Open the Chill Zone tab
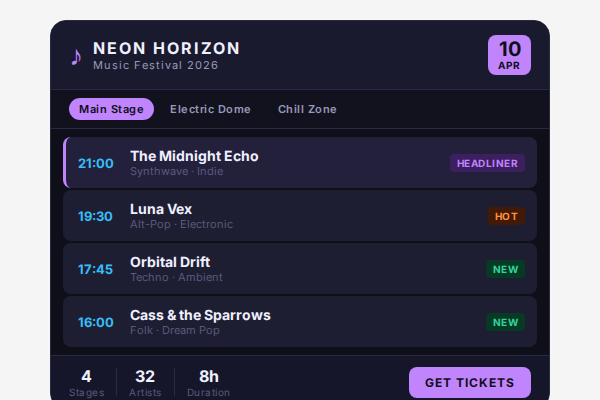Viewport: 600px width, 400px height. click(x=307, y=109)
